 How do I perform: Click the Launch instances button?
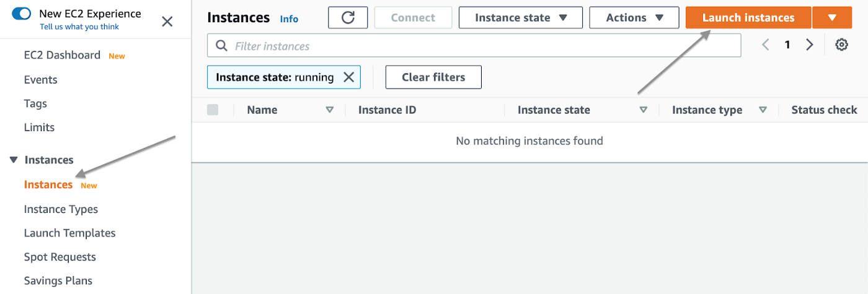coord(748,18)
